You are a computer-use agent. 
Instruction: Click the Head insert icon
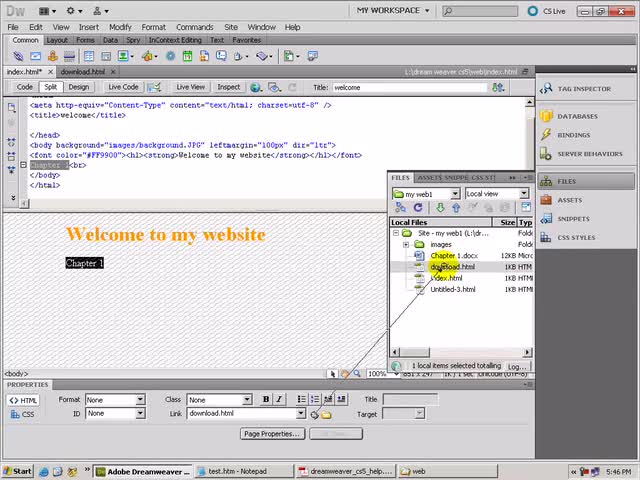[x=241, y=56]
